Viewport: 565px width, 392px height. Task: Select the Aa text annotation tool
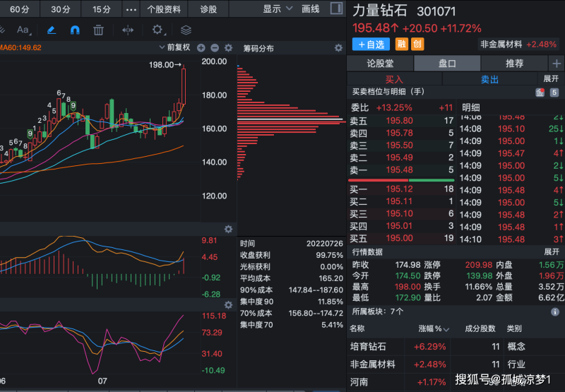(23, 30)
